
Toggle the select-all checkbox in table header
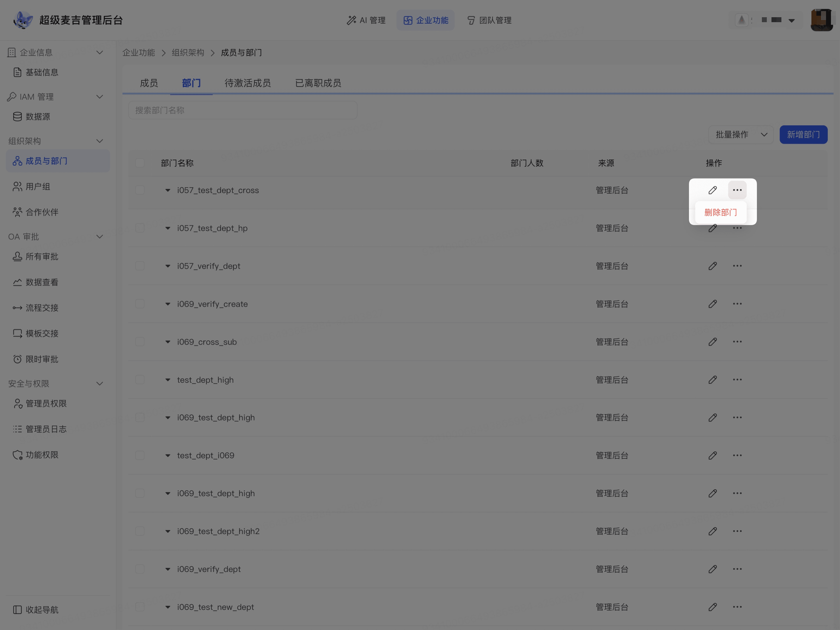tap(140, 163)
